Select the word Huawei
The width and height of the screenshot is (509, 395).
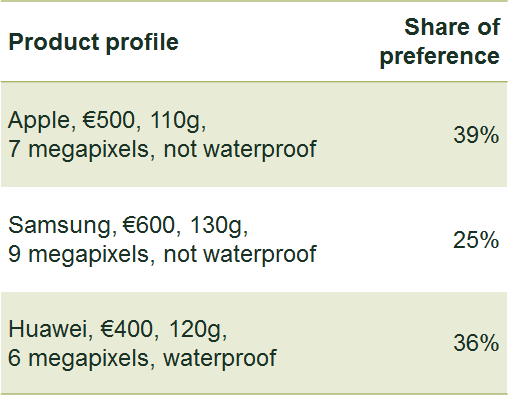pos(48,329)
